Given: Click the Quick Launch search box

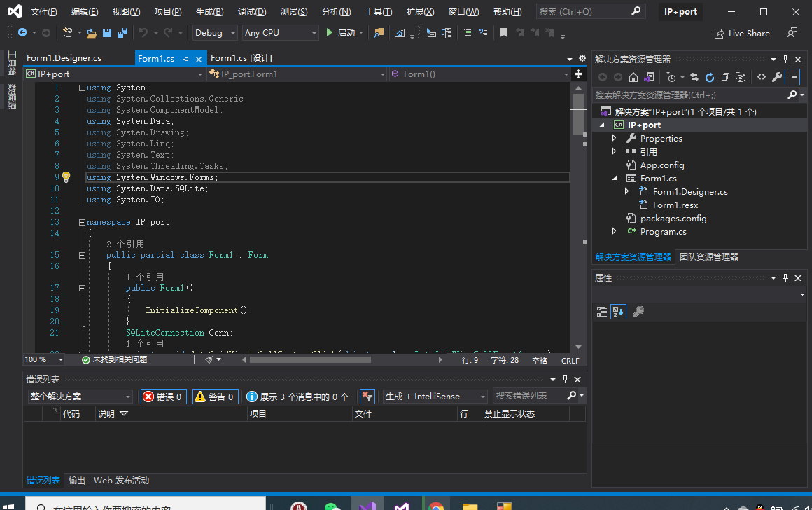Looking at the screenshot, I should (x=590, y=11).
